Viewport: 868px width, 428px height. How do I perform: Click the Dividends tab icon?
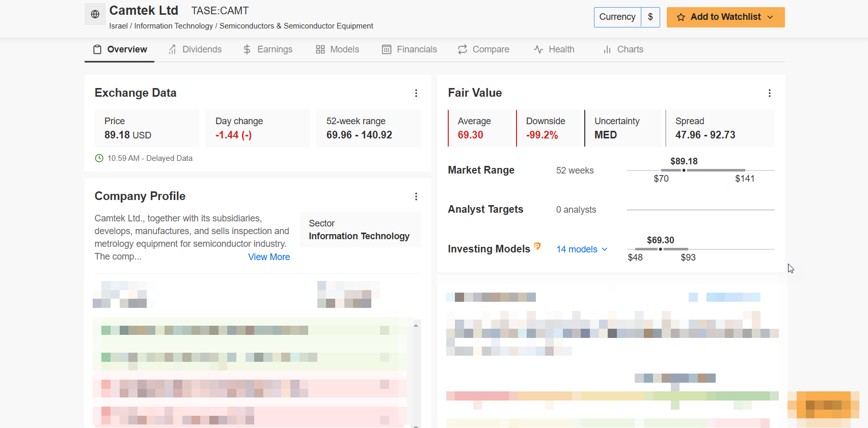coord(172,49)
